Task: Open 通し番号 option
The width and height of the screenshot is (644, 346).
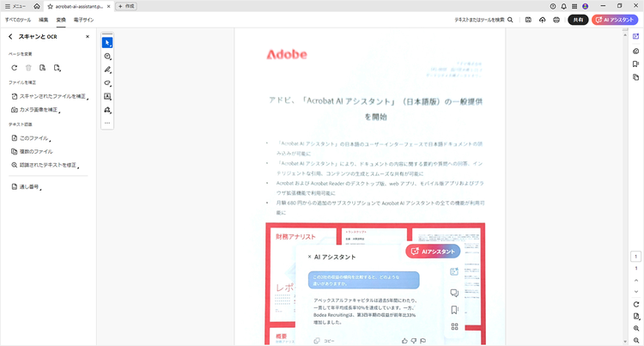Action: (26, 187)
